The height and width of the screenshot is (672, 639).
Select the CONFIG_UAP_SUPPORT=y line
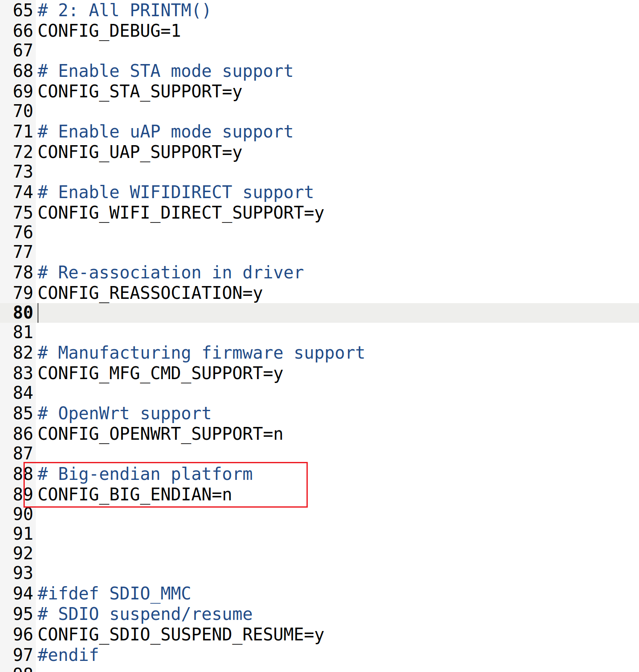click(x=140, y=152)
